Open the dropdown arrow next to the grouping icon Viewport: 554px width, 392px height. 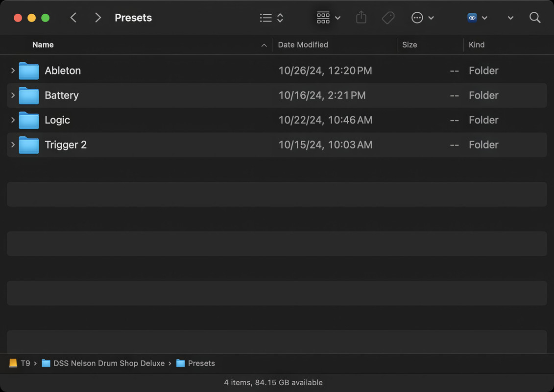pyautogui.click(x=338, y=18)
